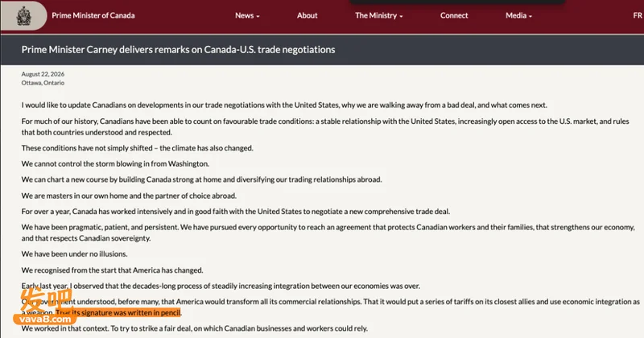Click the vava8.com watermark badge
644x338 pixels.
pos(45,319)
